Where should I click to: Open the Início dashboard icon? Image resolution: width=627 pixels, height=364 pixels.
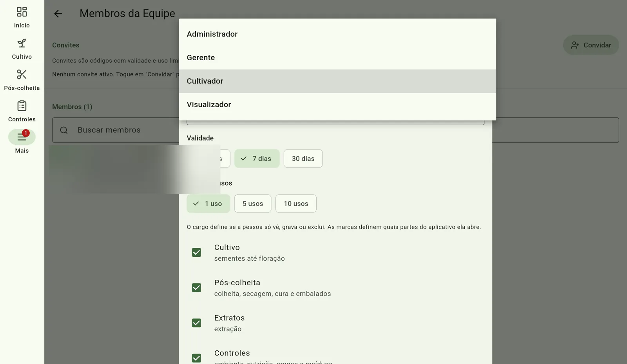tap(22, 12)
